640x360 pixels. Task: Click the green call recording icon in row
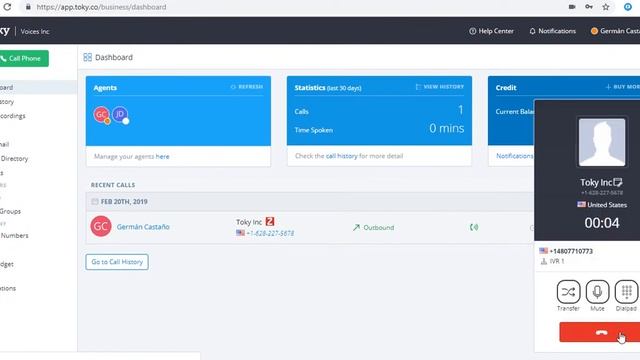[x=474, y=227]
